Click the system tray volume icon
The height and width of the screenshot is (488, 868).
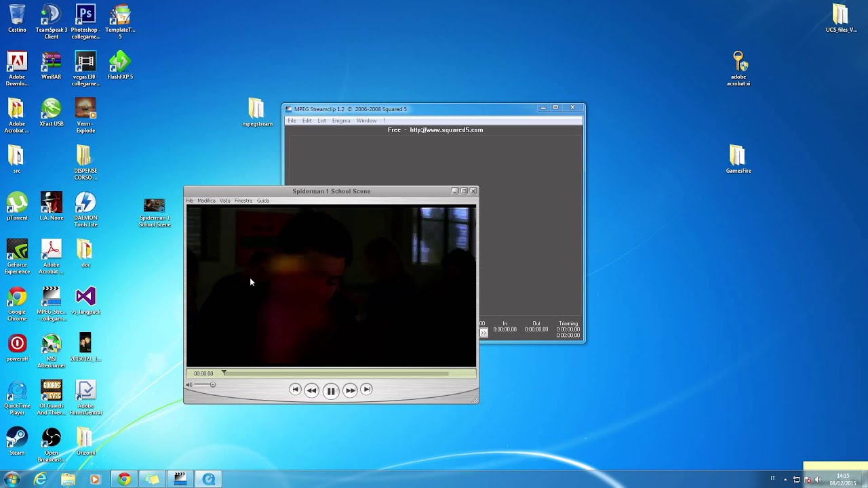coord(818,479)
